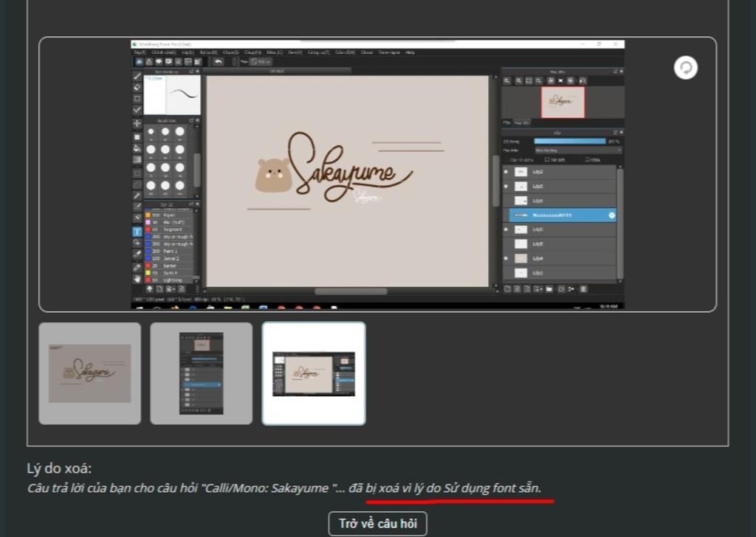Open the third highlighted thumbnail
Image resolution: width=756 pixels, height=537 pixels.
(313, 373)
